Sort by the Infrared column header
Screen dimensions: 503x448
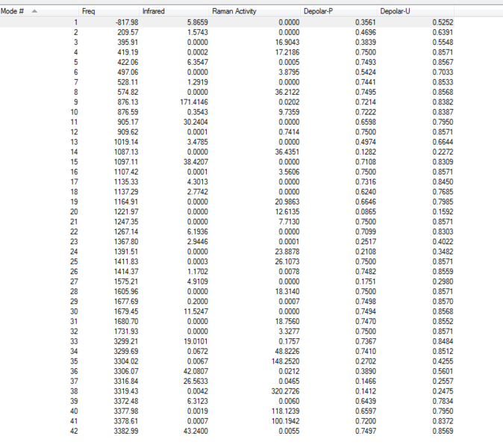(x=174, y=11)
